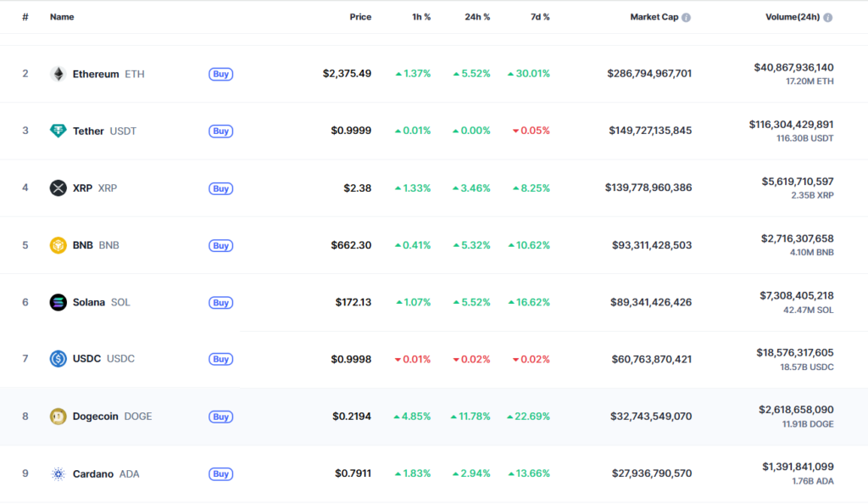Click Cardano price $0.7911

pyautogui.click(x=353, y=473)
